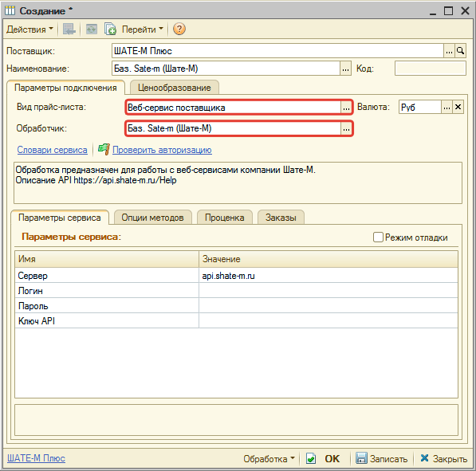The image size is (476, 471).
Task: Switch to the Ценообразование tab
Action: click(x=175, y=88)
